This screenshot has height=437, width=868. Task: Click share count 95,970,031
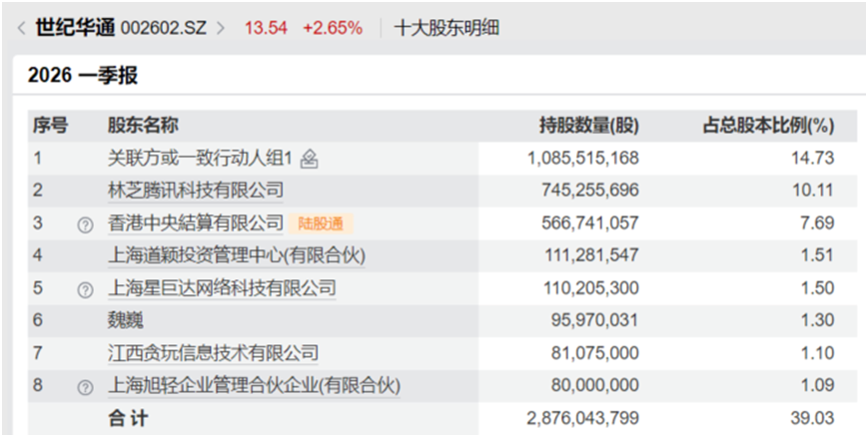(594, 321)
